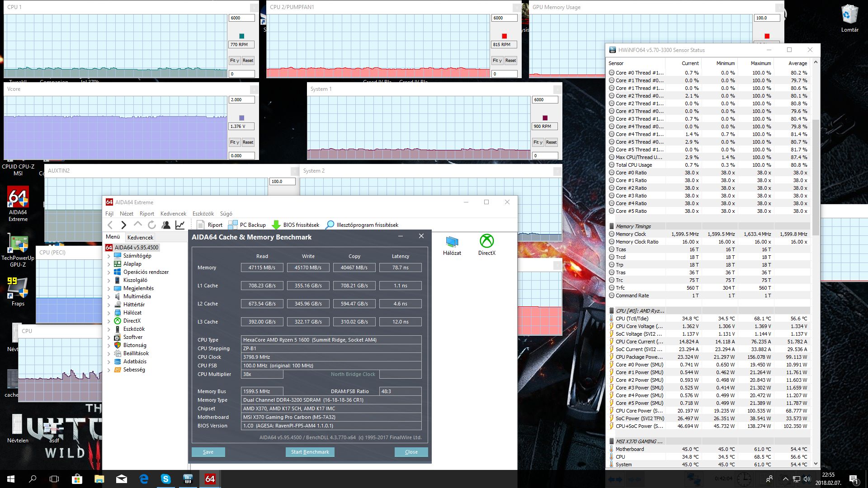Click Fit y in System 1 graph
The image size is (868, 488).
(x=538, y=142)
